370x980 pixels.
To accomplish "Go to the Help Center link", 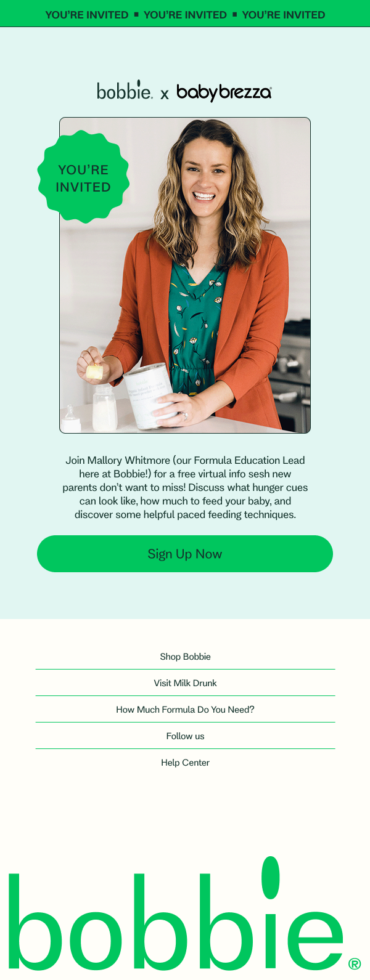I will point(185,763).
